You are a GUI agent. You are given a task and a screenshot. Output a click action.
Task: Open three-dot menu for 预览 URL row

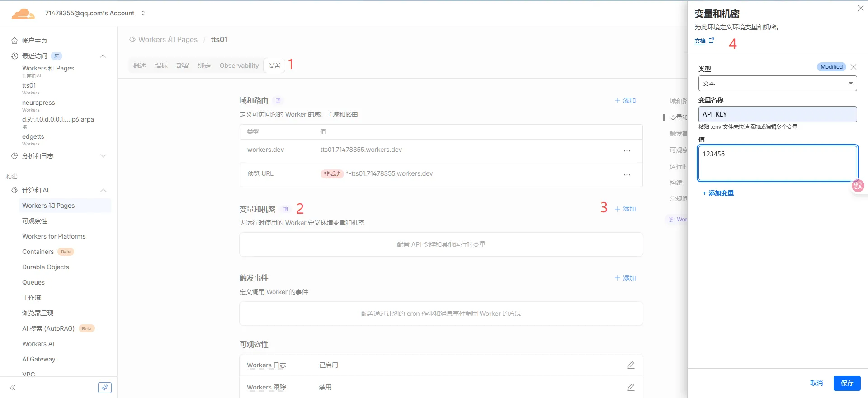point(627,175)
